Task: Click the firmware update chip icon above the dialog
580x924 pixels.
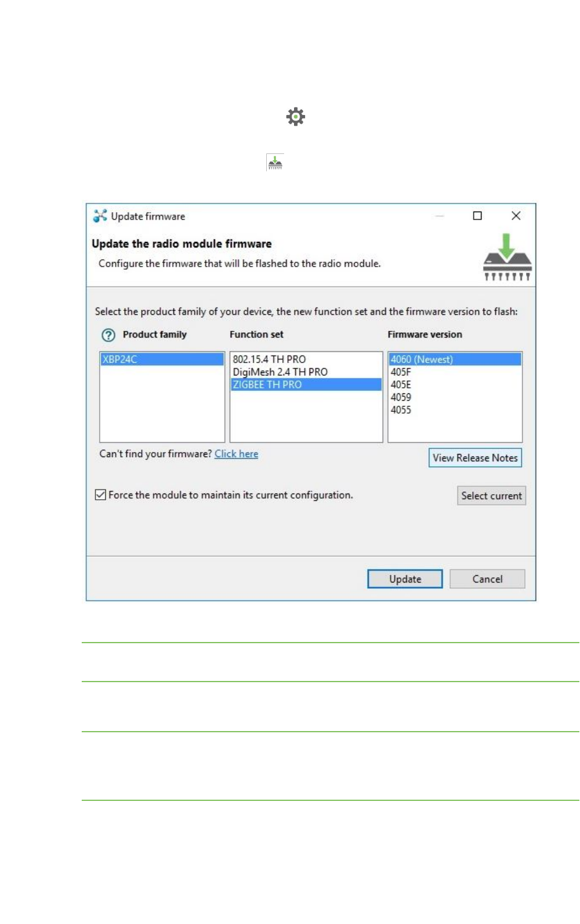Action: pos(275,163)
